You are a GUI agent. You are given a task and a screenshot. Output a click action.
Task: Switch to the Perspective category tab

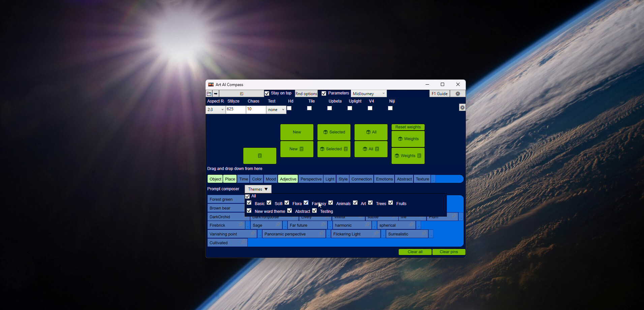311,179
